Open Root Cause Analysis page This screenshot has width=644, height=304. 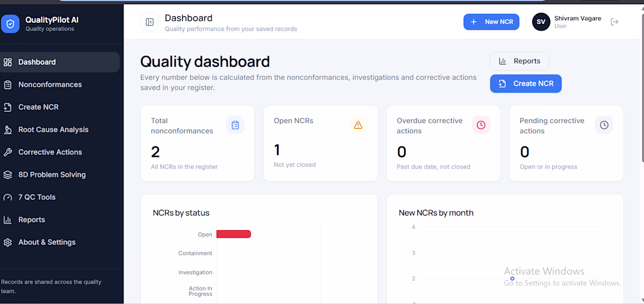(60, 130)
